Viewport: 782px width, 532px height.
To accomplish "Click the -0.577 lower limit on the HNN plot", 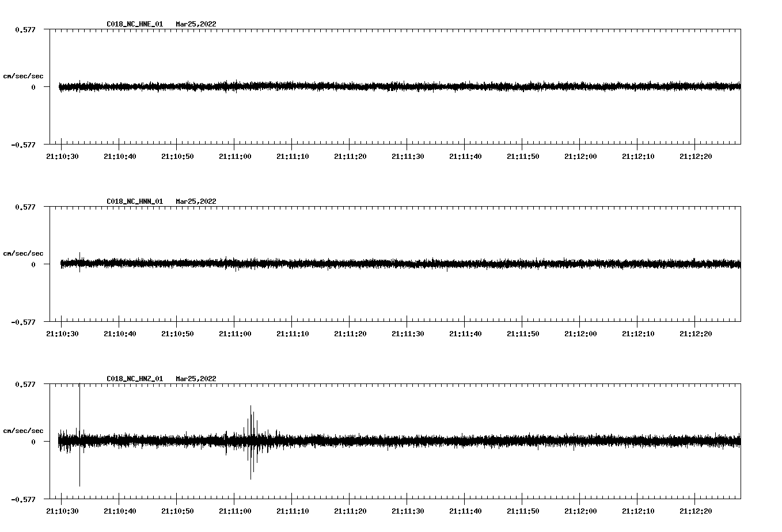I will tap(23, 322).
